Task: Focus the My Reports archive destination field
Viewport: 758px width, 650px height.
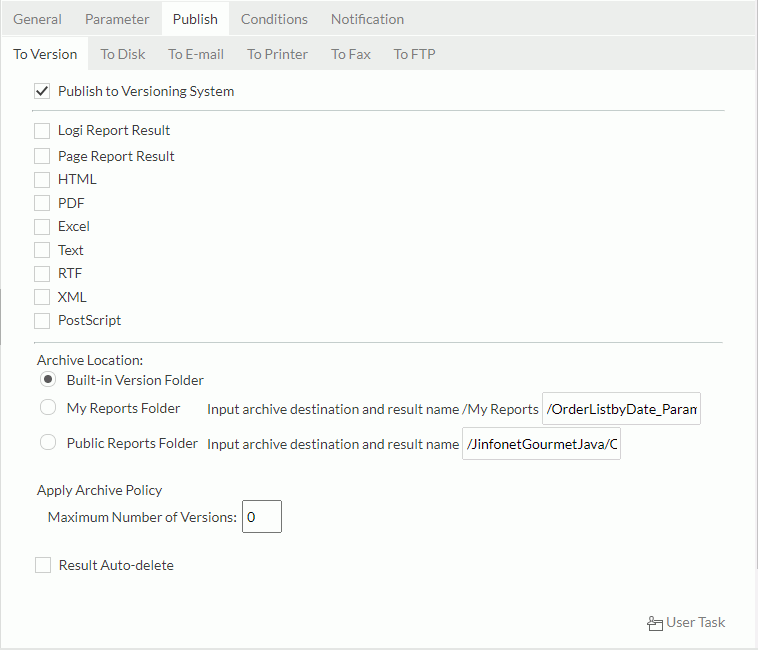Action: click(621, 409)
